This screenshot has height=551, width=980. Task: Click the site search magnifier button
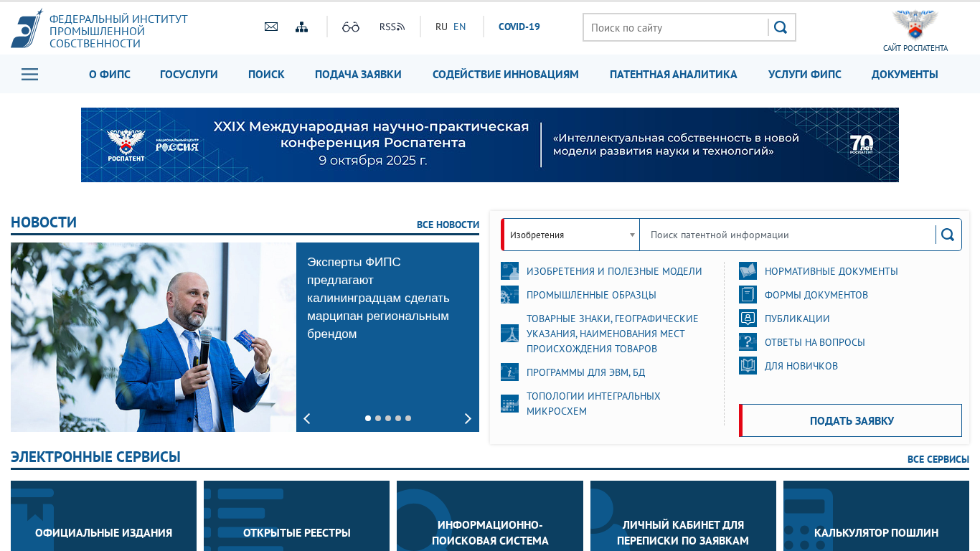point(781,27)
